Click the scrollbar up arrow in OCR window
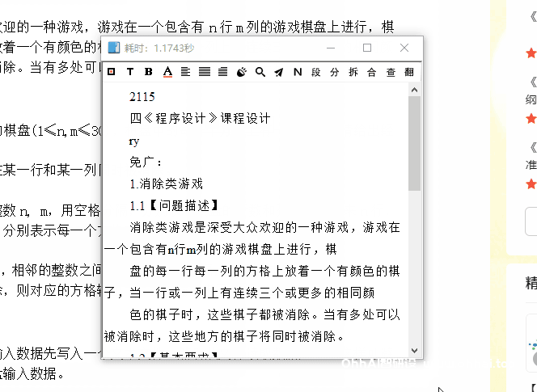Screen dimensions: 537x392 click(x=414, y=90)
